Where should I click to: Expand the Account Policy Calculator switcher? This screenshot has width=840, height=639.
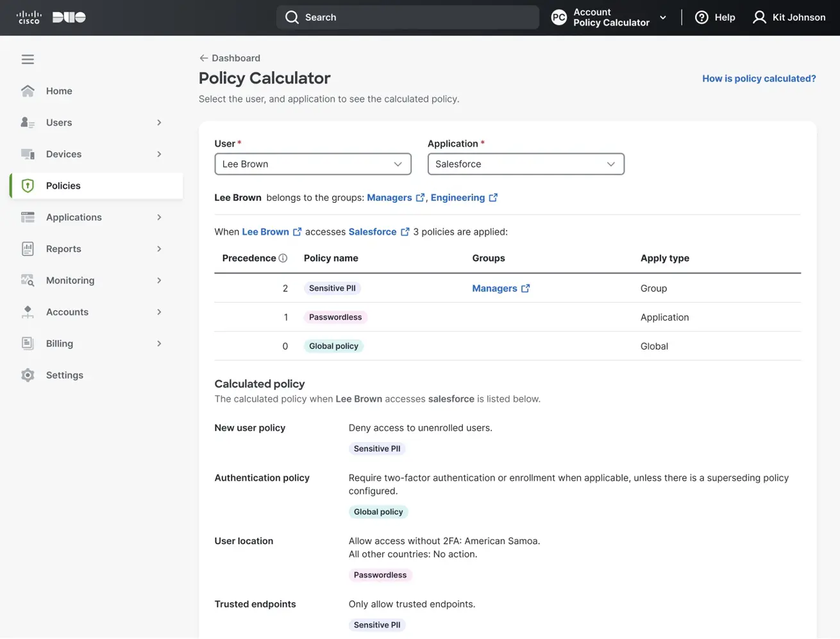point(662,17)
